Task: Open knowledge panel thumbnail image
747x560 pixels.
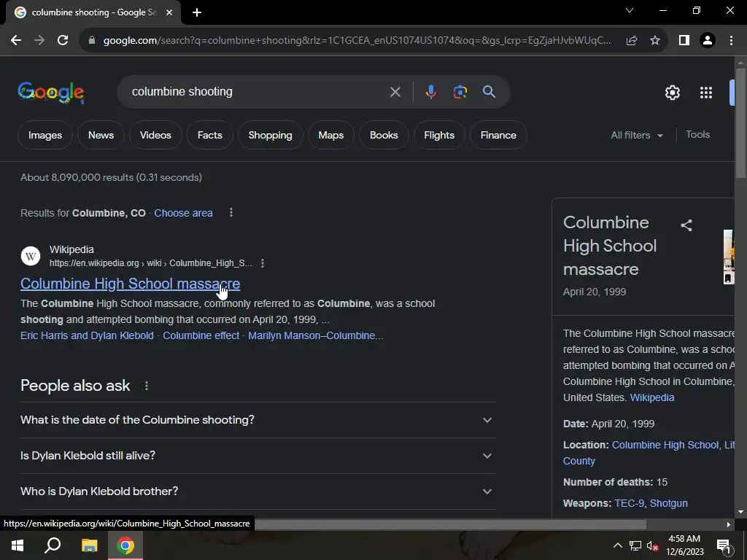Action: click(729, 257)
